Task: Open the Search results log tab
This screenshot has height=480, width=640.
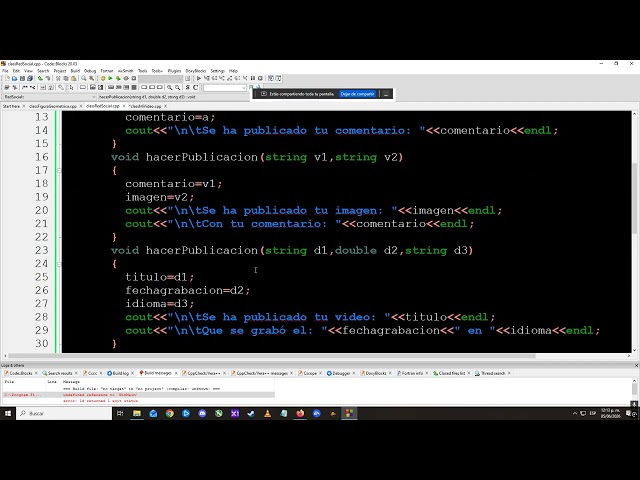Action: (60, 373)
